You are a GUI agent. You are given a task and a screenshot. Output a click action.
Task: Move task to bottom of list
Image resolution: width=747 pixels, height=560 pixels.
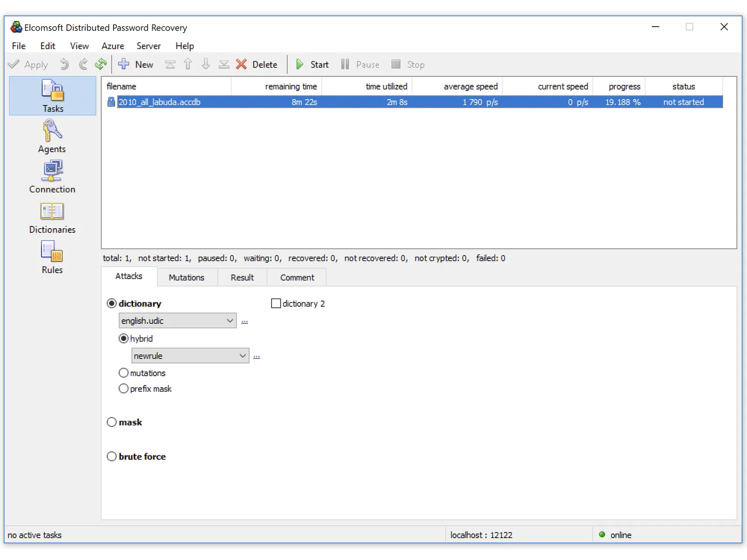224,64
